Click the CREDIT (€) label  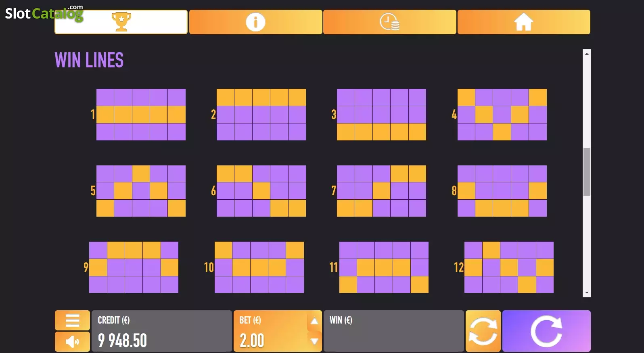(x=114, y=320)
